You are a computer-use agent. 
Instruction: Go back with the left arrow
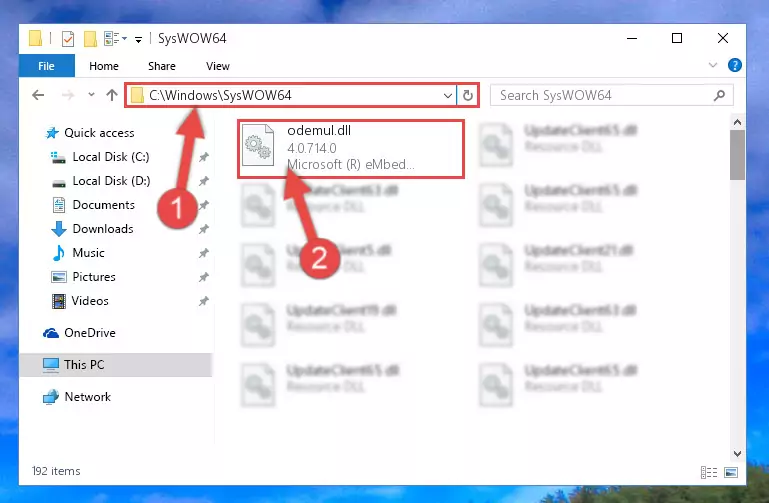point(38,95)
